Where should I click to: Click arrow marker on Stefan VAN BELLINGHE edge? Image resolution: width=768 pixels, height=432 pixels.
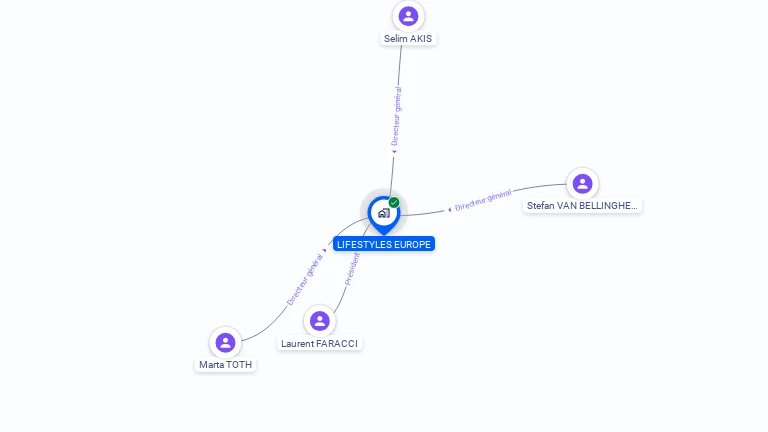click(x=449, y=210)
